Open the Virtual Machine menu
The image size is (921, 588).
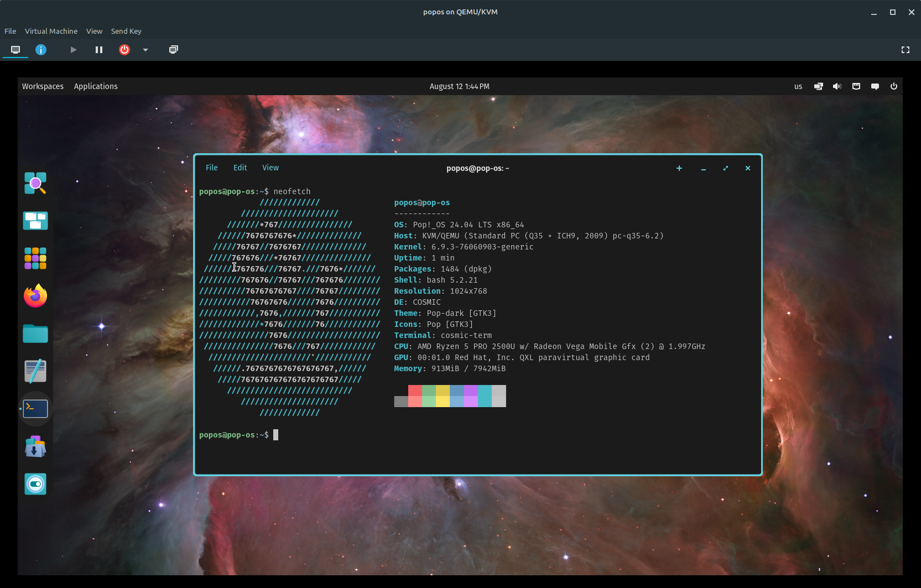[51, 31]
